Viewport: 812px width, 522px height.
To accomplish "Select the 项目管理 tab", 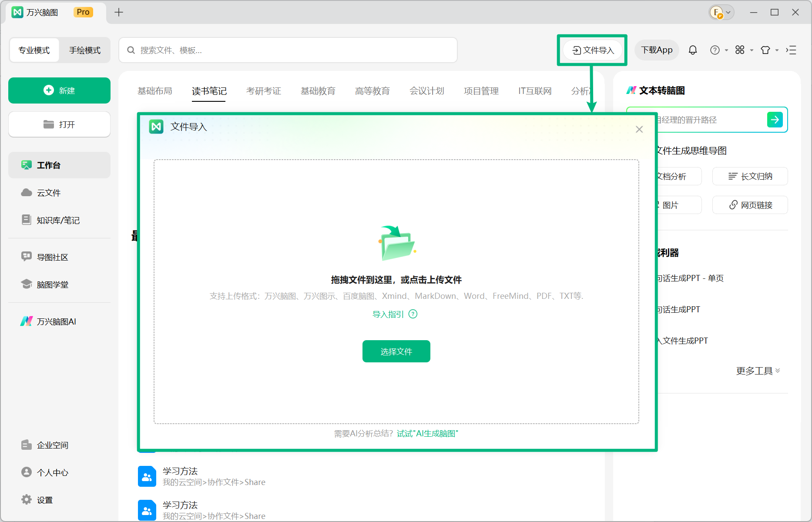I will pyautogui.click(x=481, y=91).
